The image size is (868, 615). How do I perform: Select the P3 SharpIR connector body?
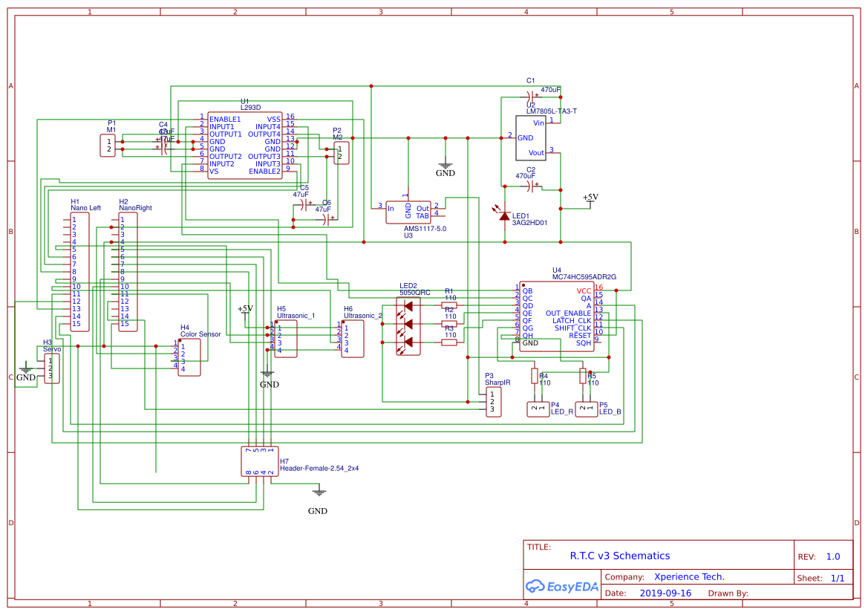point(493,403)
